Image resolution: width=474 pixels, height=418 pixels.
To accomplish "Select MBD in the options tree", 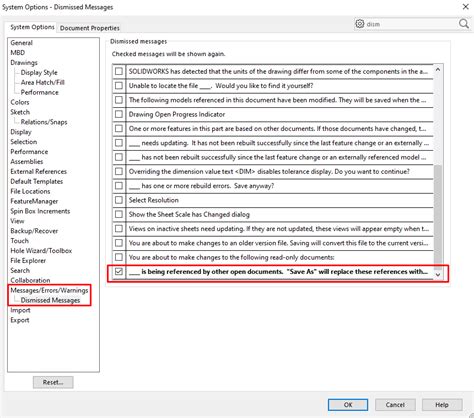I will (18, 53).
